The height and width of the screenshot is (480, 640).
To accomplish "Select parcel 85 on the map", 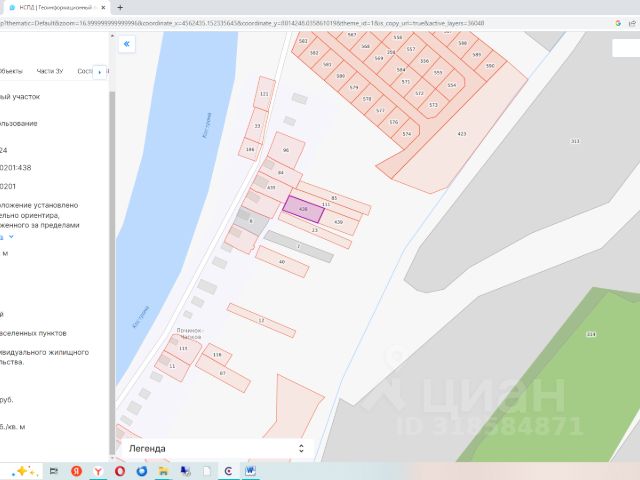I will pyautogui.click(x=334, y=198).
